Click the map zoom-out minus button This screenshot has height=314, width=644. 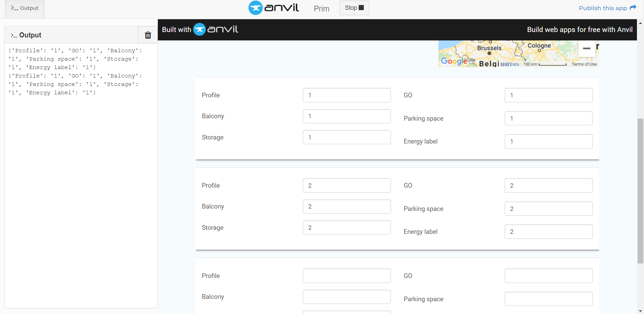[x=586, y=48]
